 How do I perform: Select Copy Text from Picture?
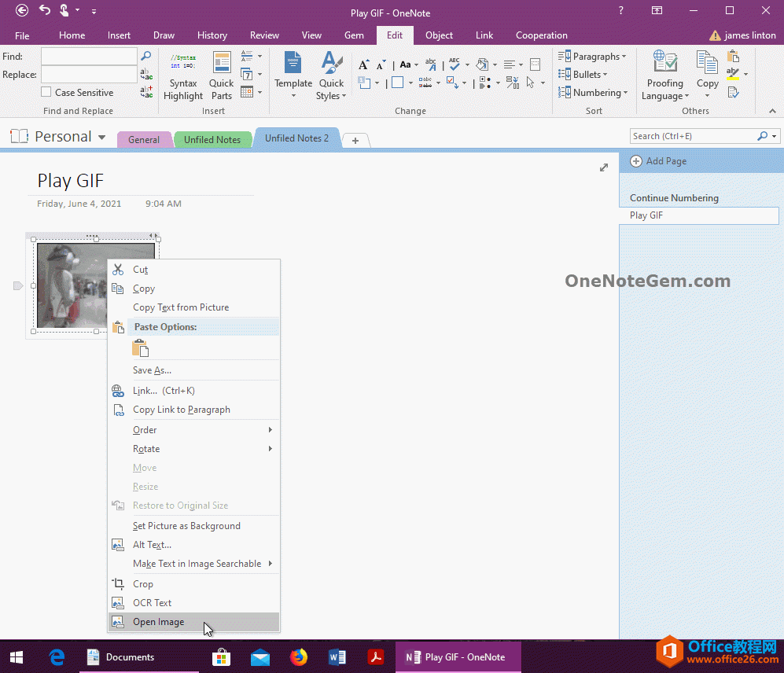click(x=182, y=307)
